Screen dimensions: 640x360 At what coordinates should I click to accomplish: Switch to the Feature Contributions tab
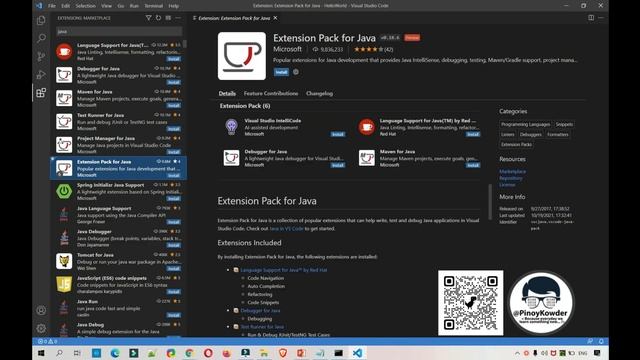(271, 93)
